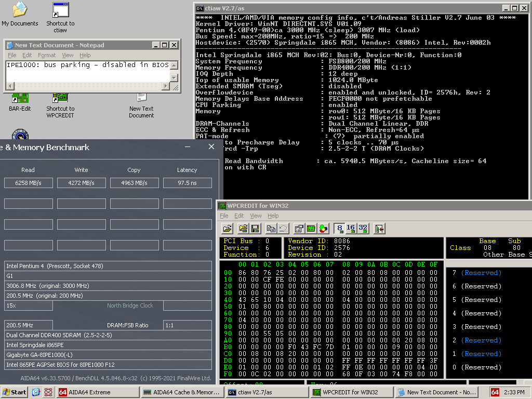This screenshot has width=532, height=399.
Task: Click the WPCREDIT title bar icon
Action: coord(222,206)
